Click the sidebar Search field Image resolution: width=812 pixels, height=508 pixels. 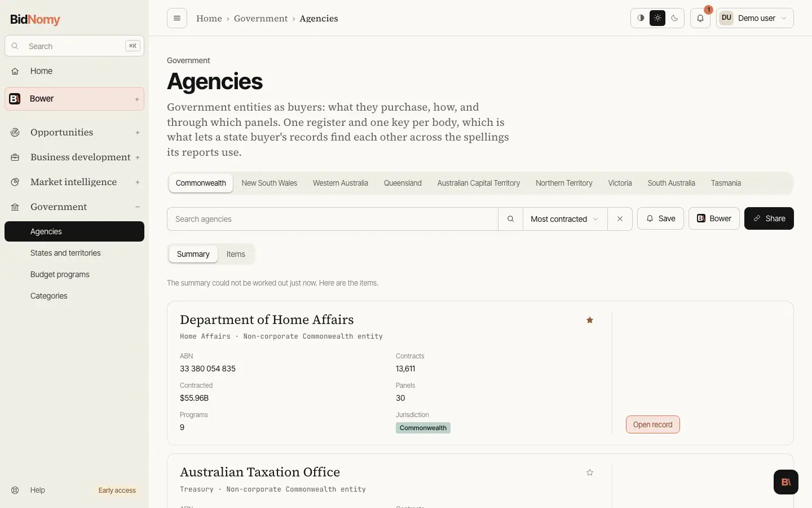click(x=74, y=46)
